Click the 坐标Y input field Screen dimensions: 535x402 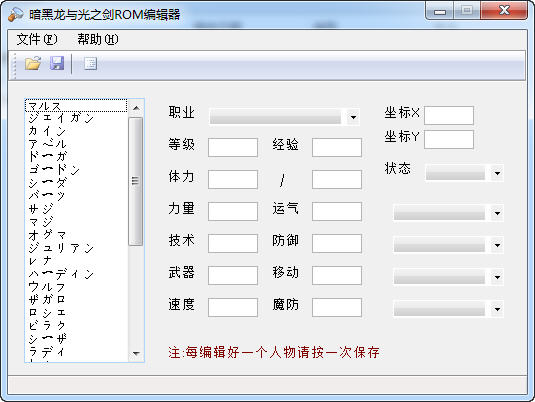tap(449, 139)
